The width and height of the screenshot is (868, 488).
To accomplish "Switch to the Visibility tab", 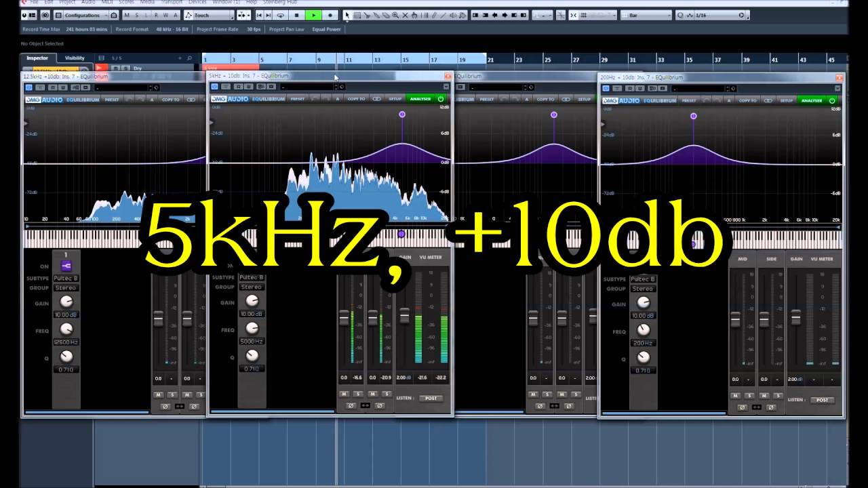I will 75,58.
